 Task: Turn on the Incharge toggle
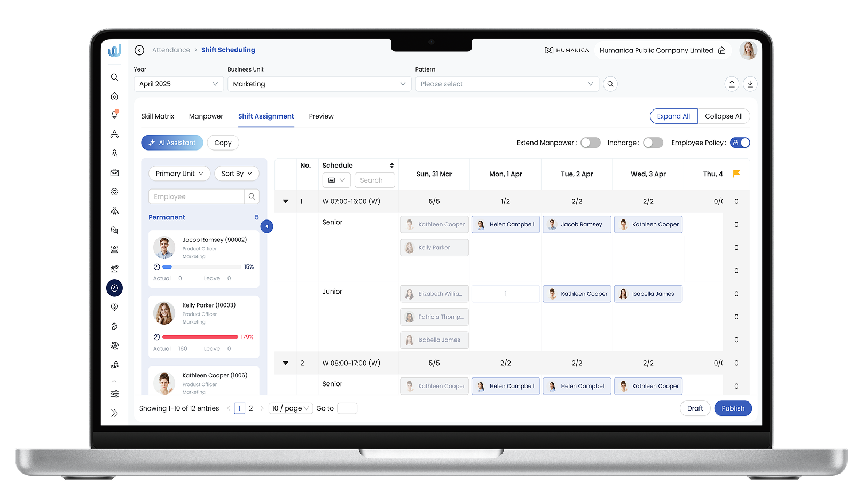(x=653, y=143)
